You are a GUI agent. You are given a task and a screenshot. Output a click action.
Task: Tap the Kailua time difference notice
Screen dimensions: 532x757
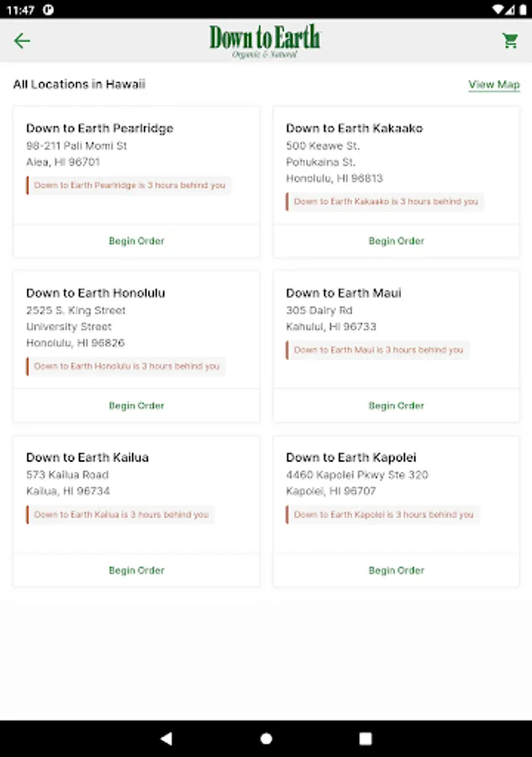tap(121, 515)
